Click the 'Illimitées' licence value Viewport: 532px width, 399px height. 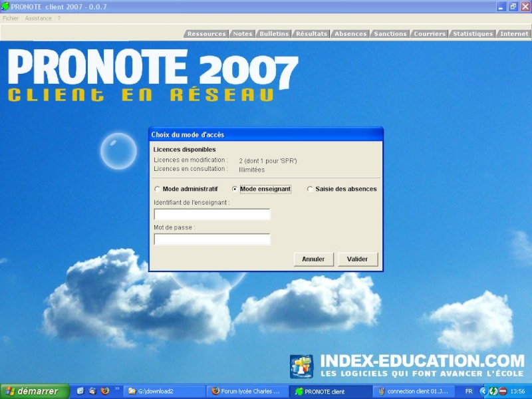tap(252, 170)
